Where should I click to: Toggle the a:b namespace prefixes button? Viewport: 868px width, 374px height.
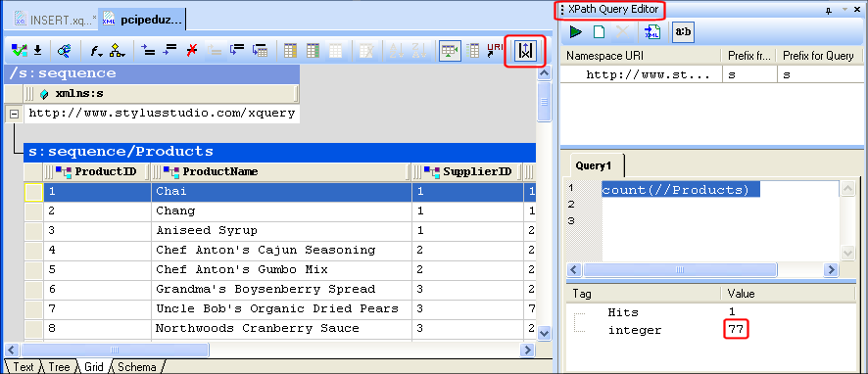(683, 32)
